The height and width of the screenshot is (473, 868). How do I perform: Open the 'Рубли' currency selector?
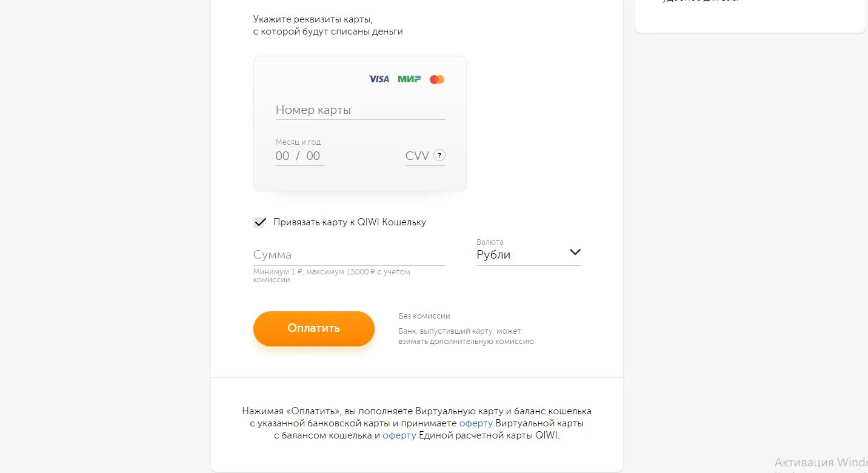point(529,255)
